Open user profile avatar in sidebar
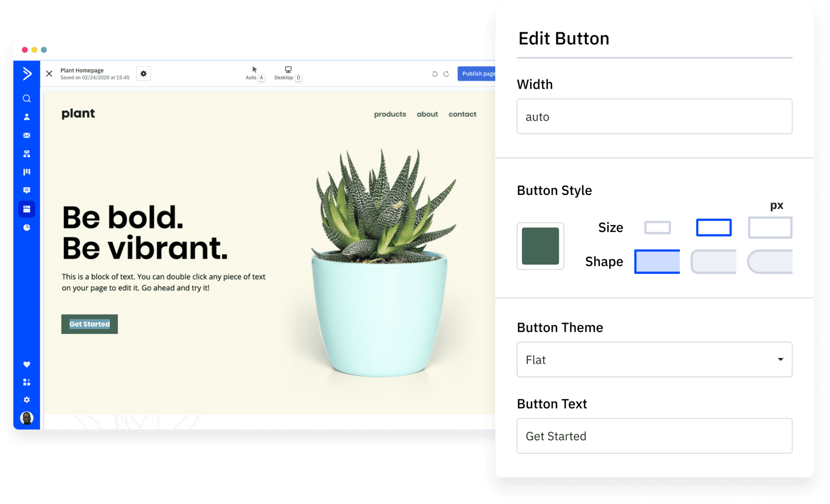 pyautogui.click(x=27, y=418)
